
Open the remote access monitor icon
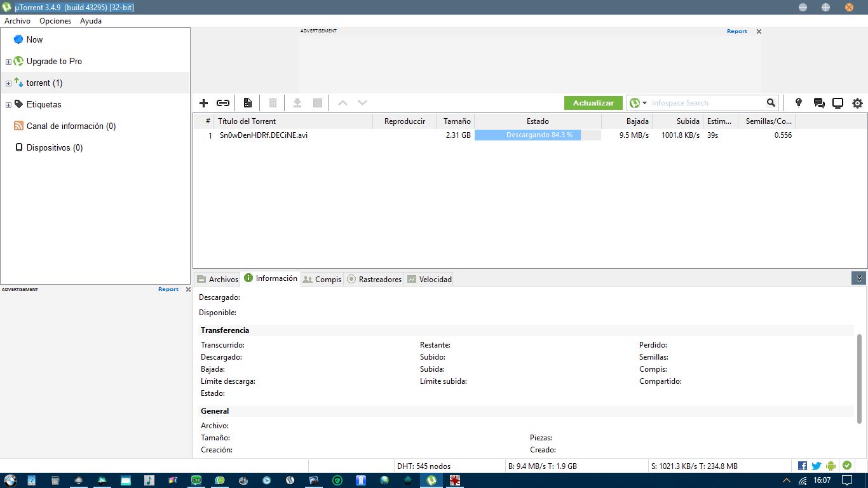[838, 103]
